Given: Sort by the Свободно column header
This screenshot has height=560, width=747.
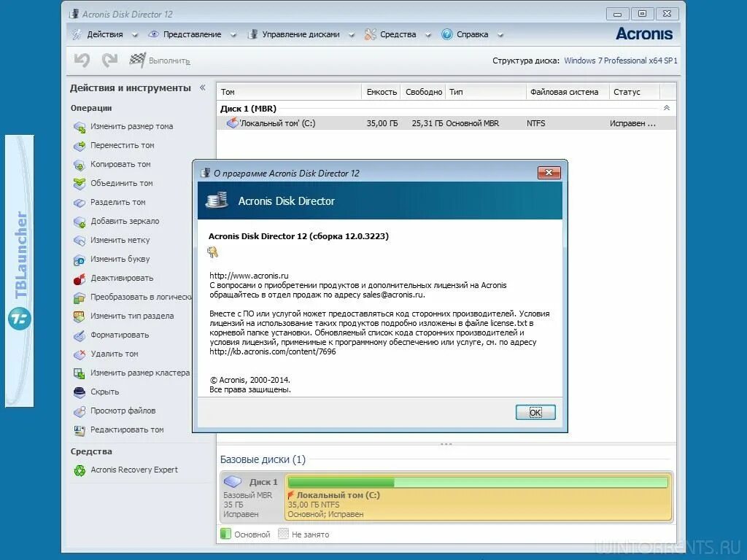Looking at the screenshot, I should [423, 92].
